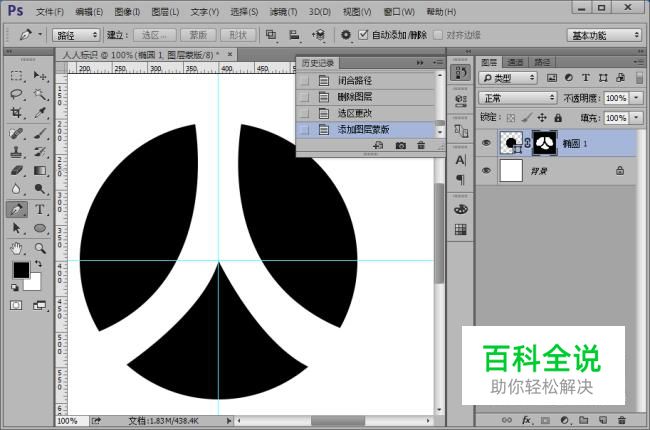Open the 路径 tool mode dropdown
Image resolution: width=650 pixels, height=430 pixels.
click(77, 35)
